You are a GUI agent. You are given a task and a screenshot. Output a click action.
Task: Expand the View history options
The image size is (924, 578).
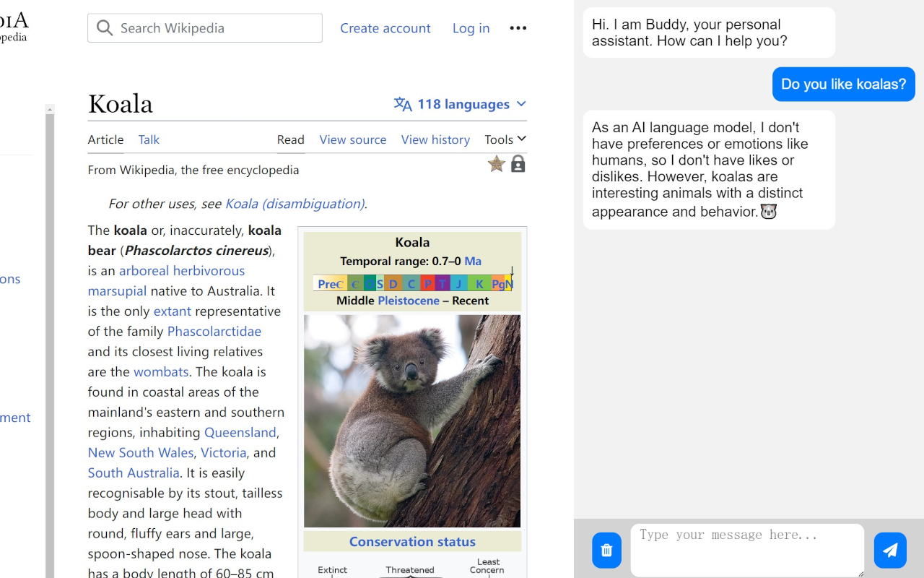click(435, 139)
